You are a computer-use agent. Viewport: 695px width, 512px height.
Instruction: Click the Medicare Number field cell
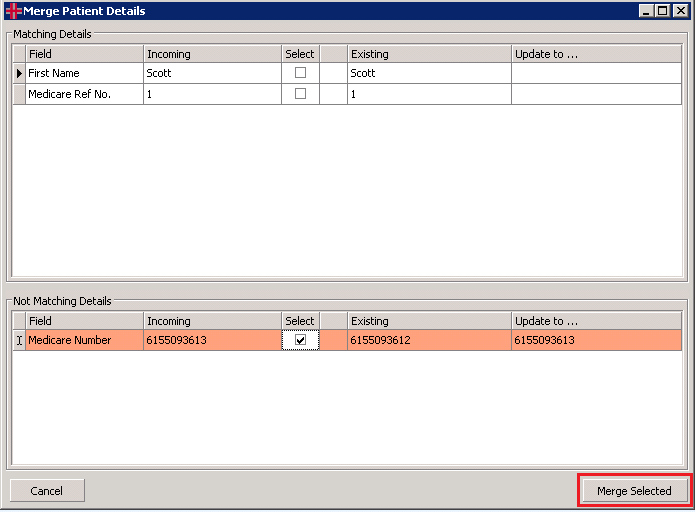[x=85, y=340]
